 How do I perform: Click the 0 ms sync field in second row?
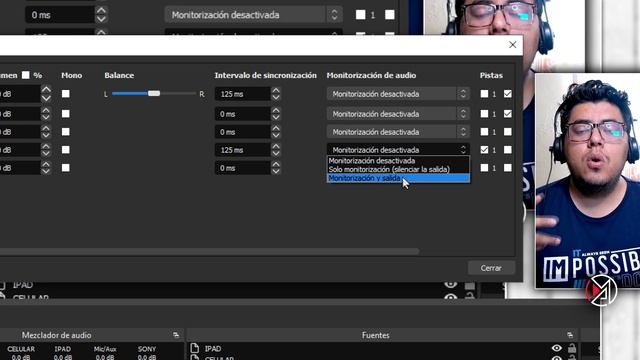[x=243, y=114]
